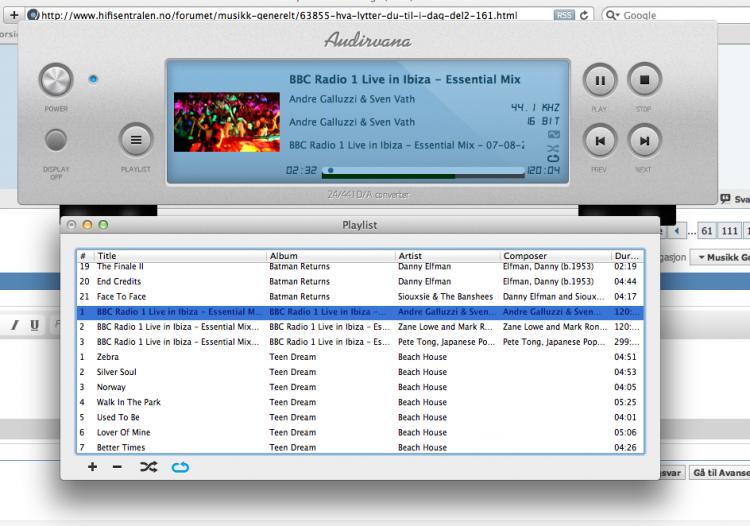Select the track 'Face To Face'
Image resolution: width=750 pixels, height=526 pixels.
360,296
